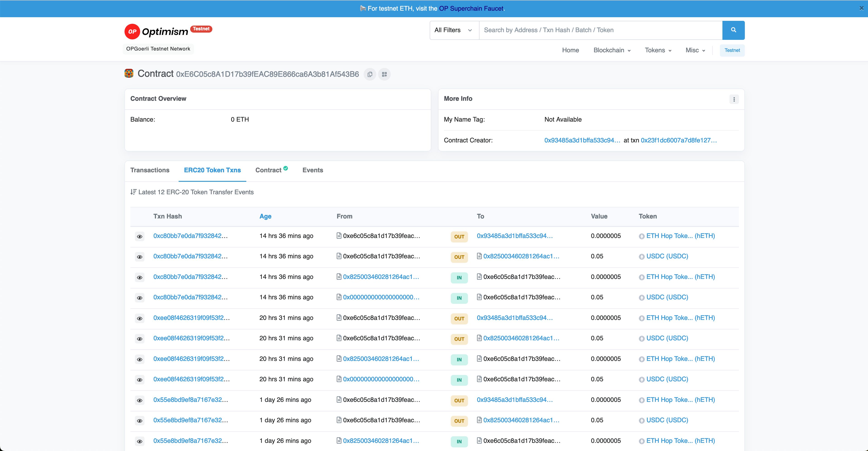Click the hETH token icon in first row
This screenshot has width=868, height=451.
(x=642, y=236)
